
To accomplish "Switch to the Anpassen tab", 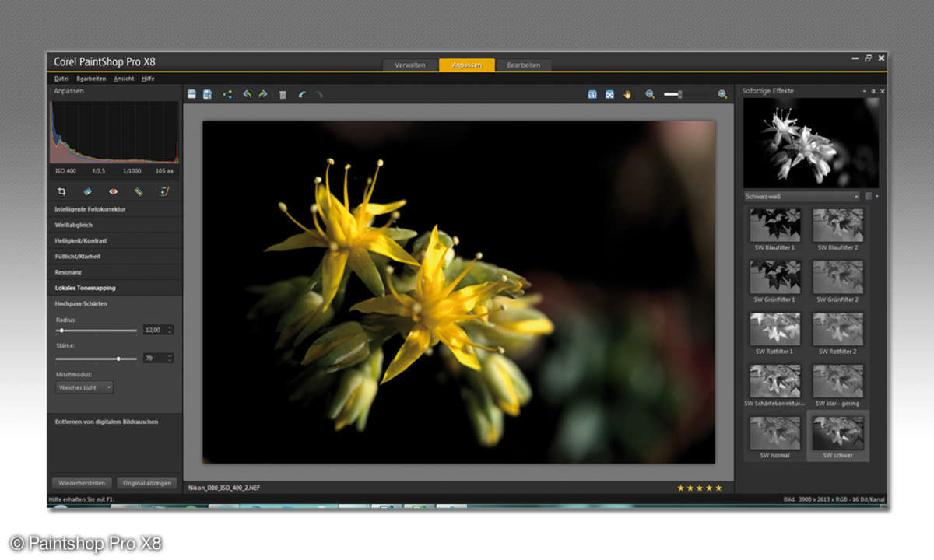I will coord(466,65).
